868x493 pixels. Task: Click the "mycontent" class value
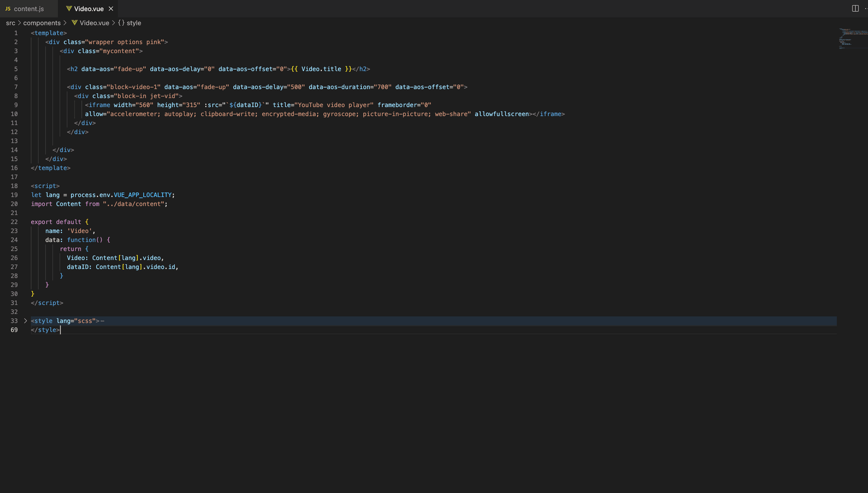coord(119,51)
